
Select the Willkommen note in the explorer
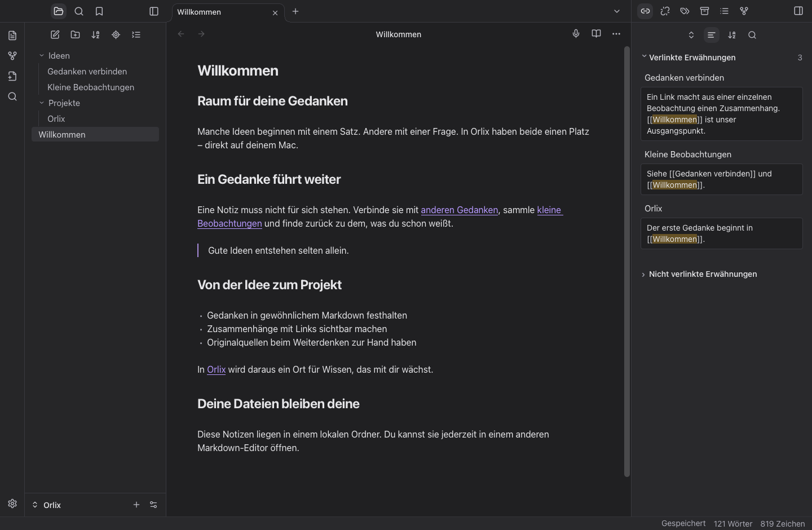click(x=95, y=135)
